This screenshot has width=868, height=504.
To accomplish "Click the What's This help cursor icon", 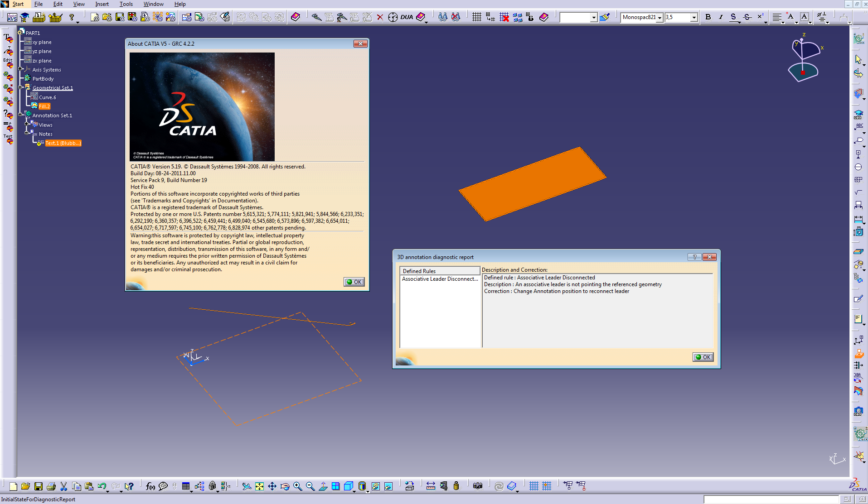I will tap(129, 486).
